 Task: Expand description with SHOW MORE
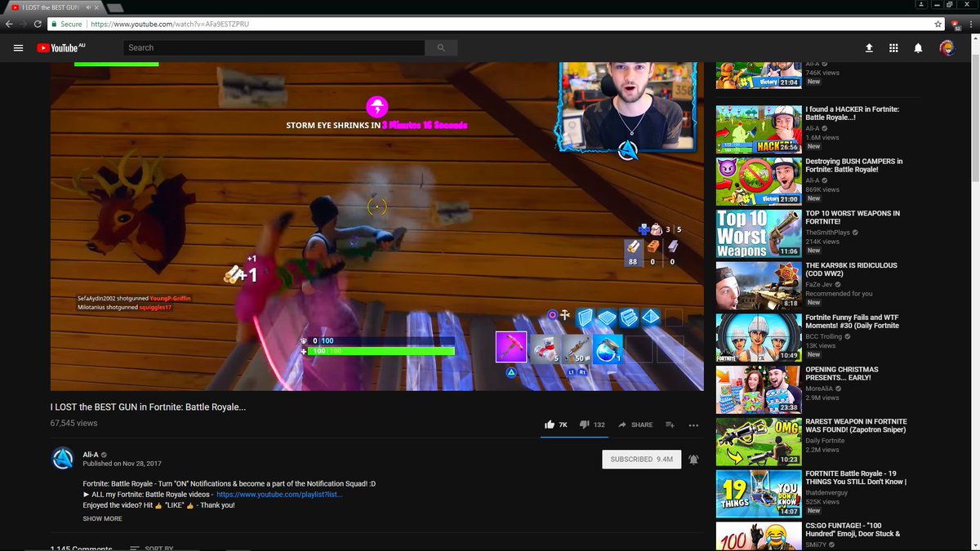tap(102, 518)
